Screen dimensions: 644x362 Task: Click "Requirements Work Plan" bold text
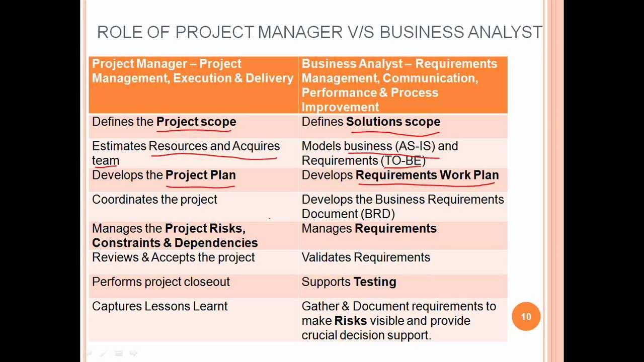click(x=427, y=175)
